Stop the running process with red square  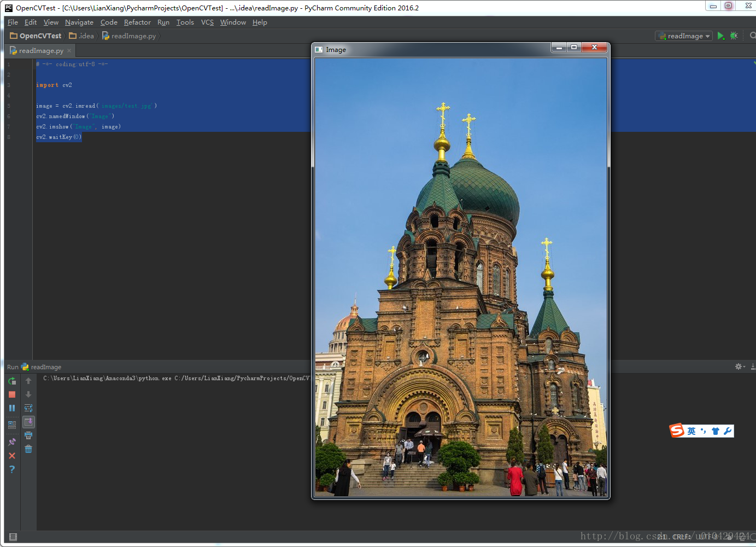point(12,394)
